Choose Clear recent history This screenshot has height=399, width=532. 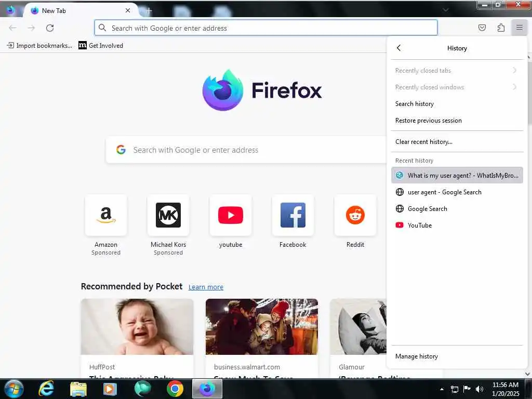click(457, 142)
